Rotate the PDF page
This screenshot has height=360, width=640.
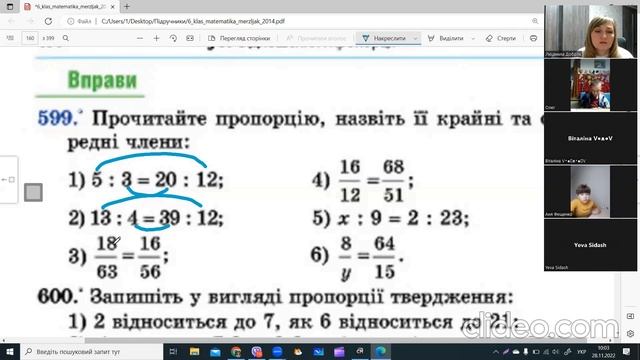[x=173, y=38]
